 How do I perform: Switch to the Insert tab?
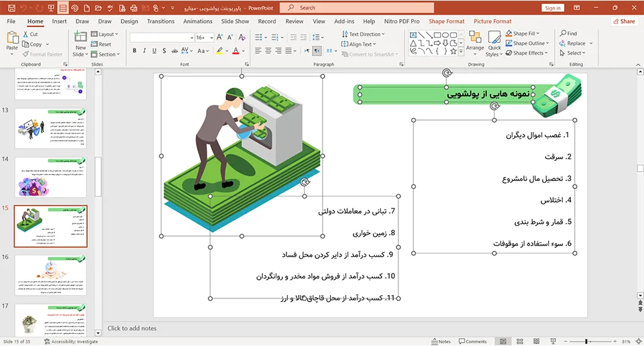(x=59, y=21)
